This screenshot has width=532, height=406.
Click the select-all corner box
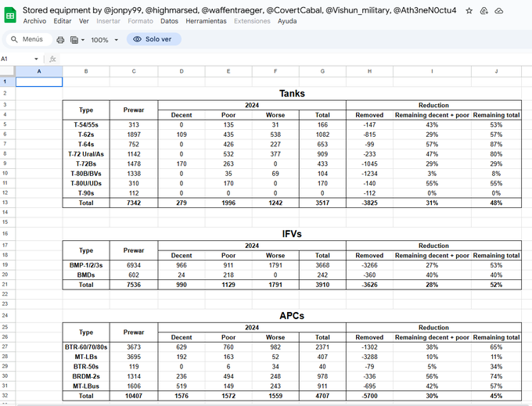pyautogui.click(x=8, y=71)
